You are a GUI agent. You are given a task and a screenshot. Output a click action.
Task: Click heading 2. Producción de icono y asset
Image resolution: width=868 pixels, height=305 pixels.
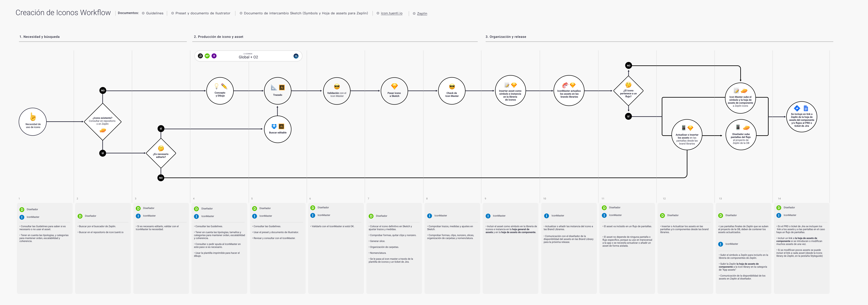click(x=218, y=37)
